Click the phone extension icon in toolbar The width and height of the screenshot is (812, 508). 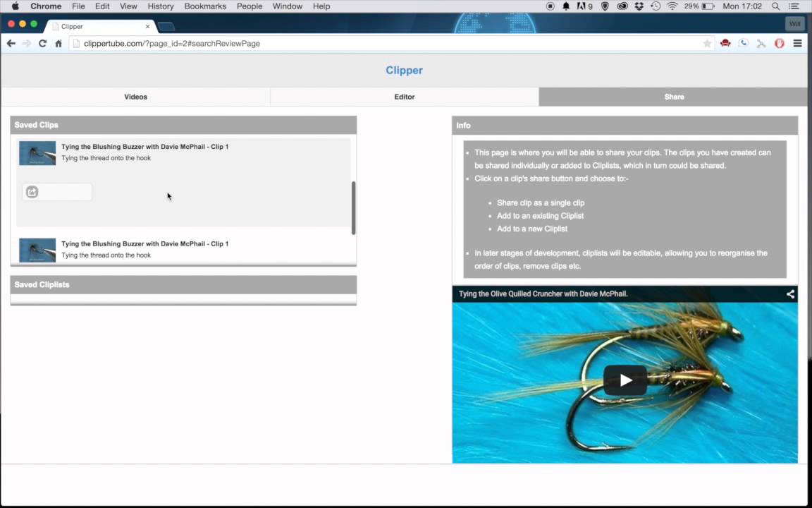click(743, 44)
